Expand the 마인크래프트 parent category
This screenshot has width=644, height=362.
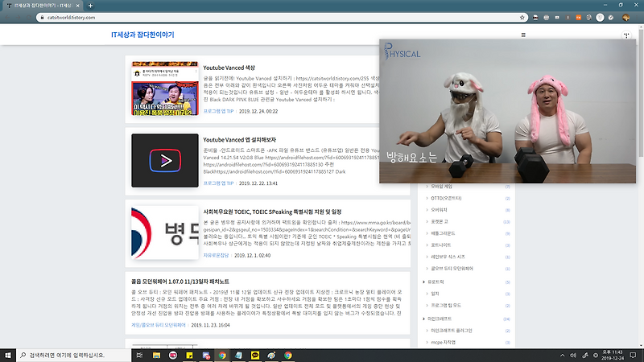pyautogui.click(x=440, y=319)
